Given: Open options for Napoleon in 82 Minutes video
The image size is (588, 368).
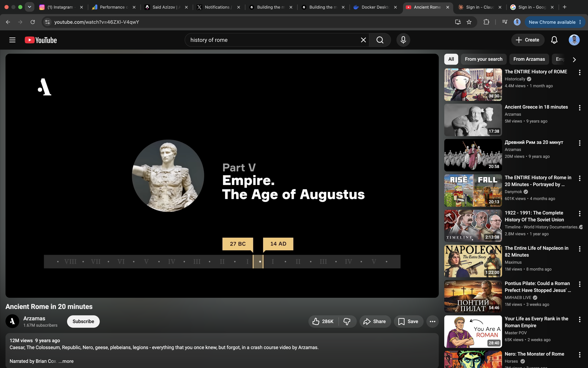Looking at the screenshot, I should click(x=580, y=249).
